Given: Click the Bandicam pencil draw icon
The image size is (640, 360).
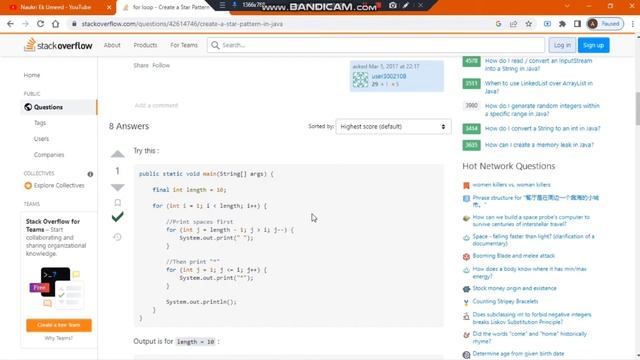Looking at the screenshot, I should tap(406, 5).
